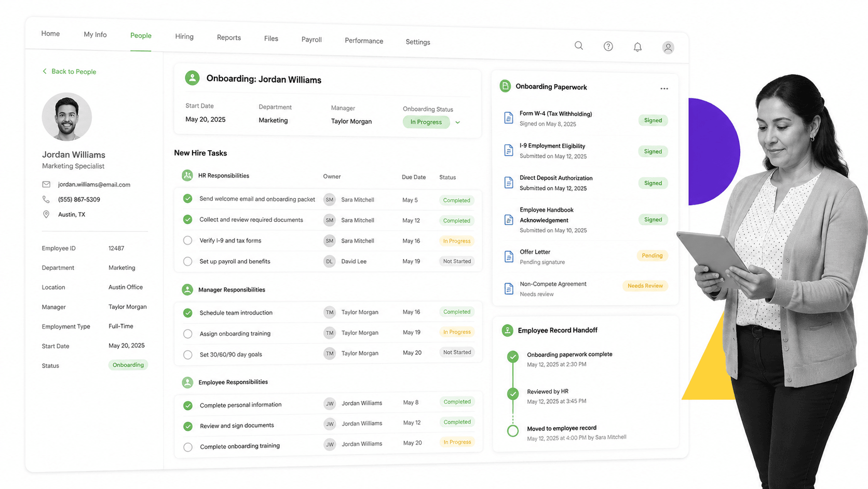Screen dimensions: 868x489
Task: Go Back to People
Action: point(69,71)
